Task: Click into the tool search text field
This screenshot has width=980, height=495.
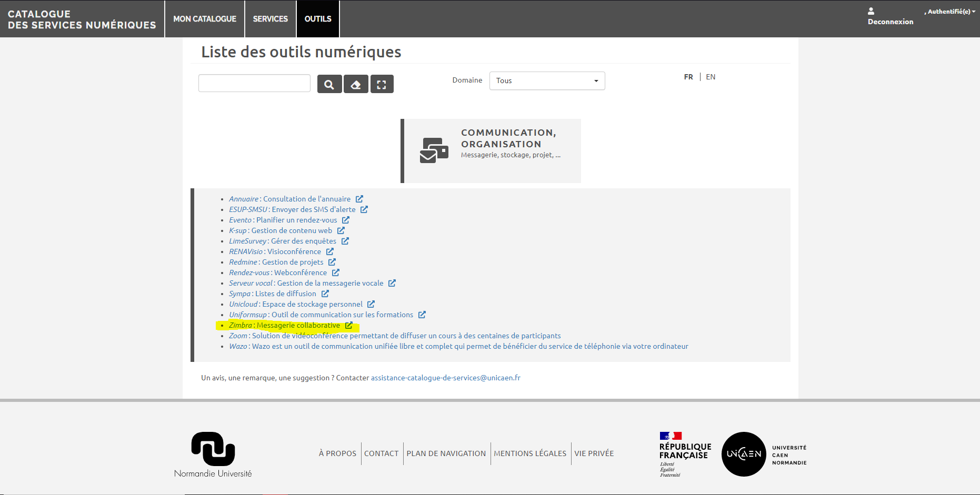Action: coord(254,83)
